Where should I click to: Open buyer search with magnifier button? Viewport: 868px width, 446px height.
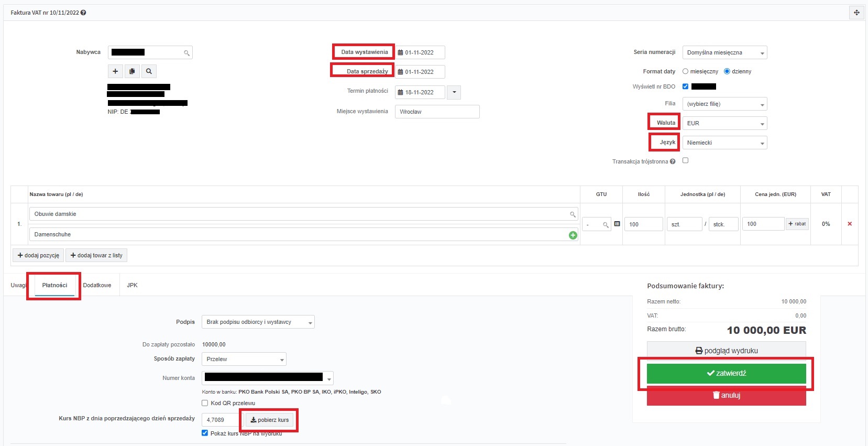[x=149, y=71]
